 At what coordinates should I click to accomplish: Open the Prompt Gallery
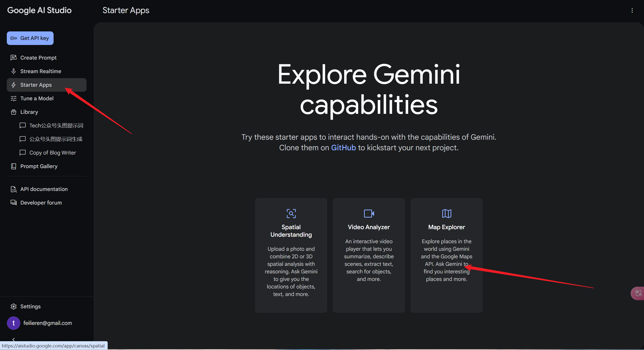tap(39, 166)
